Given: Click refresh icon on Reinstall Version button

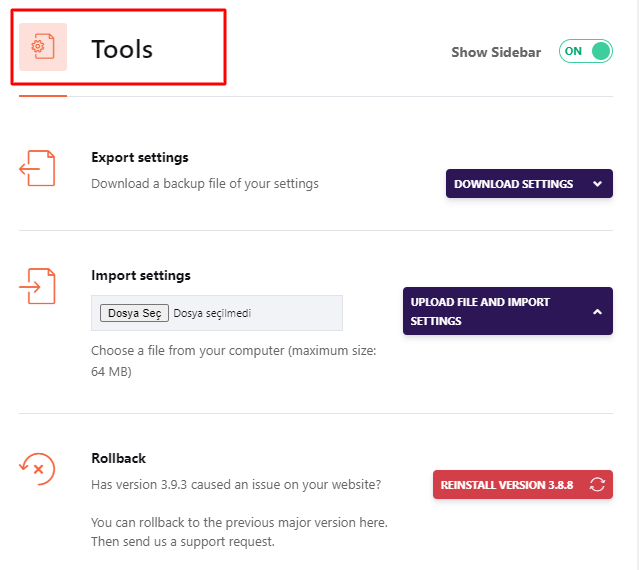Looking at the screenshot, I should (x=597, y=484).
